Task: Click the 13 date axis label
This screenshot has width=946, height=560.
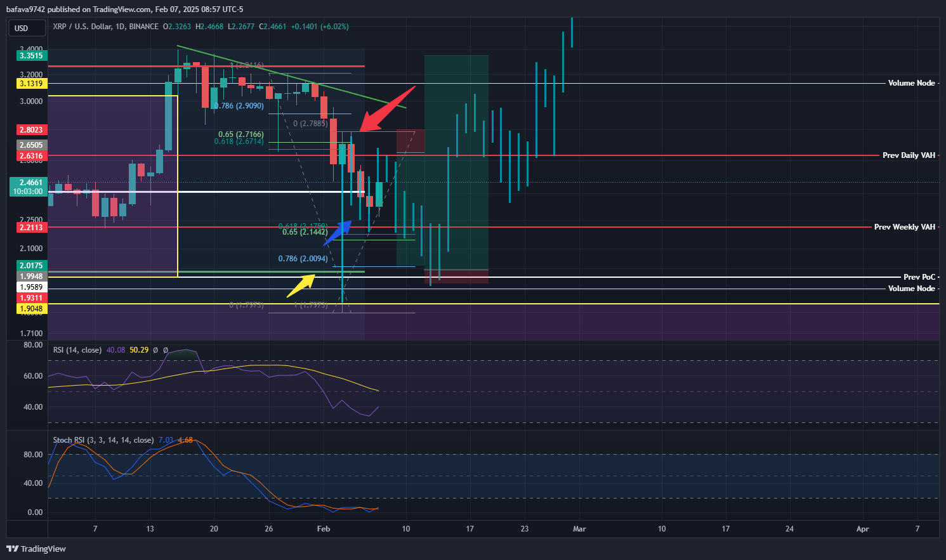Action: 150,529
